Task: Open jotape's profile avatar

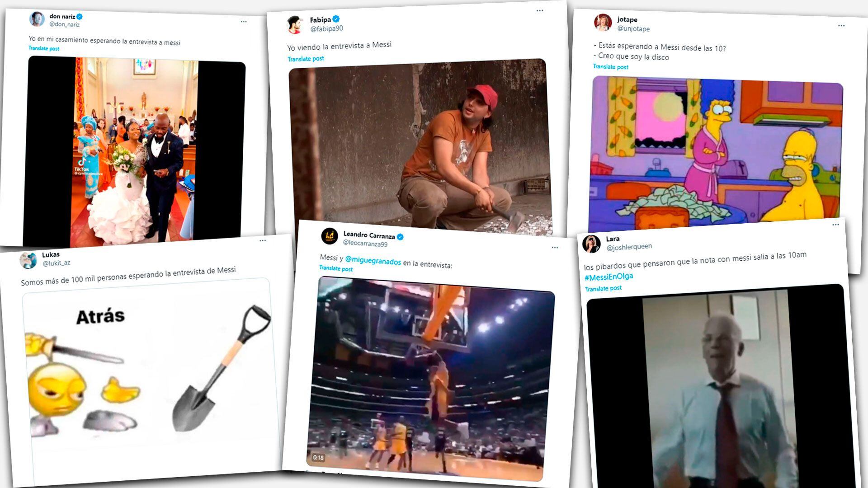Action: (603, 23)
